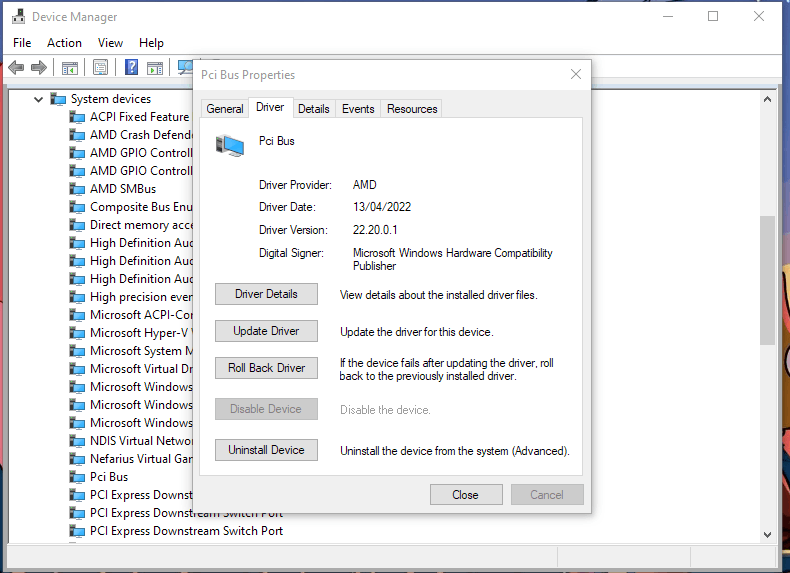Click text View details about the installed driver files
The width and height of the screenshot is (790, 573).
coord(438,295)
